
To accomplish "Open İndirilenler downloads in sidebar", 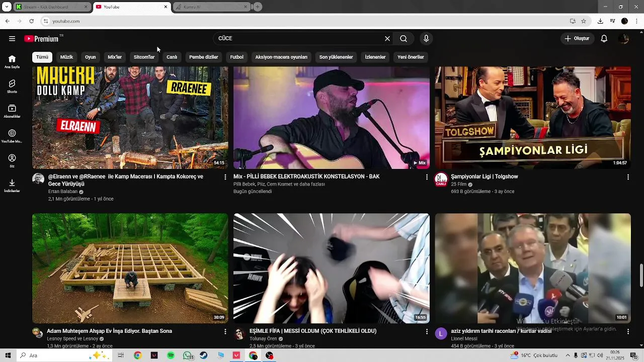I will coord(12,186).
